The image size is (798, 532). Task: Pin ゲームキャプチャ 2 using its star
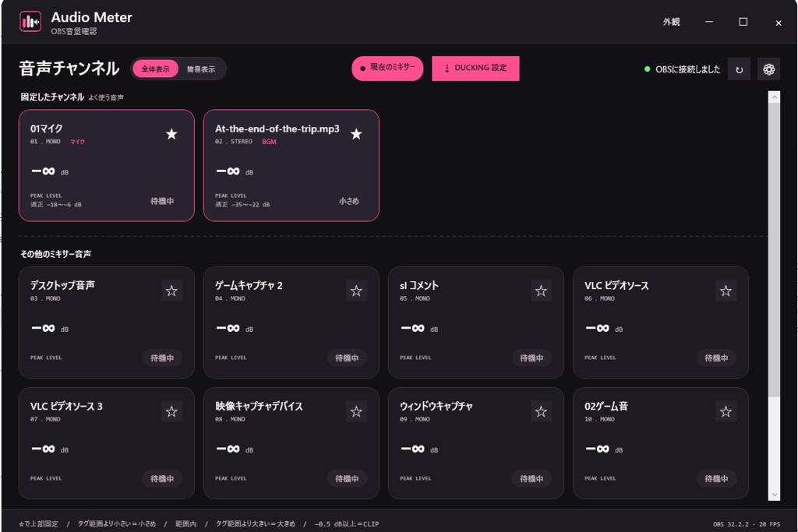356,291
